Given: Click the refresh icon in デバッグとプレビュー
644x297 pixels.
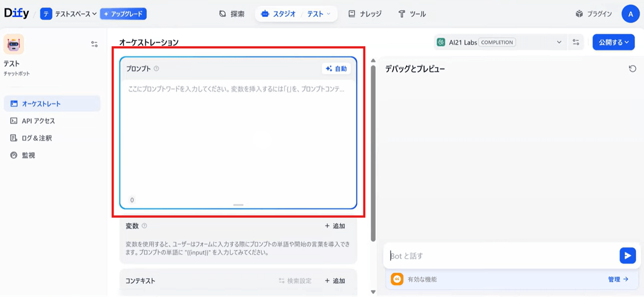Looking at the screenshot, I should (633, 69).
